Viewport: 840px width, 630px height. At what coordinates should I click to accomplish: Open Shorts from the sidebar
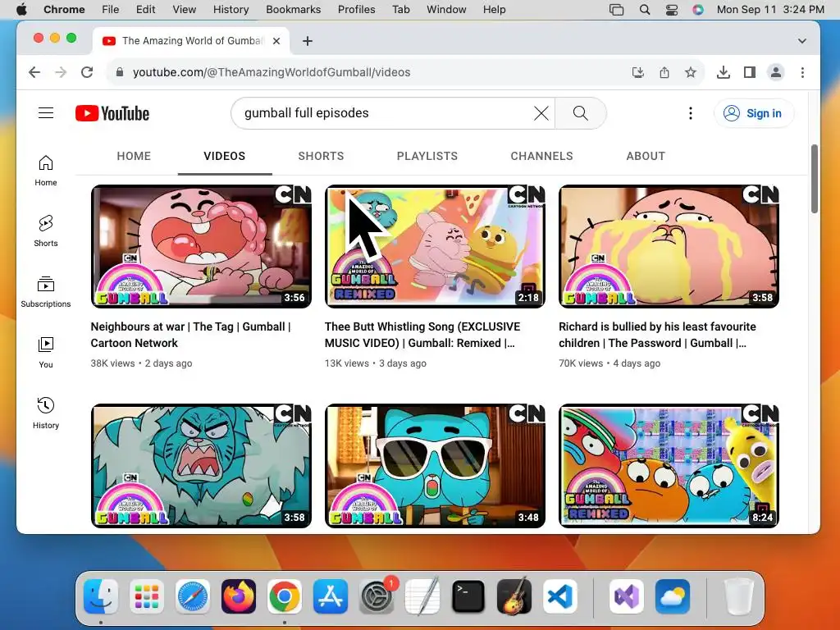tap(46, 231)
